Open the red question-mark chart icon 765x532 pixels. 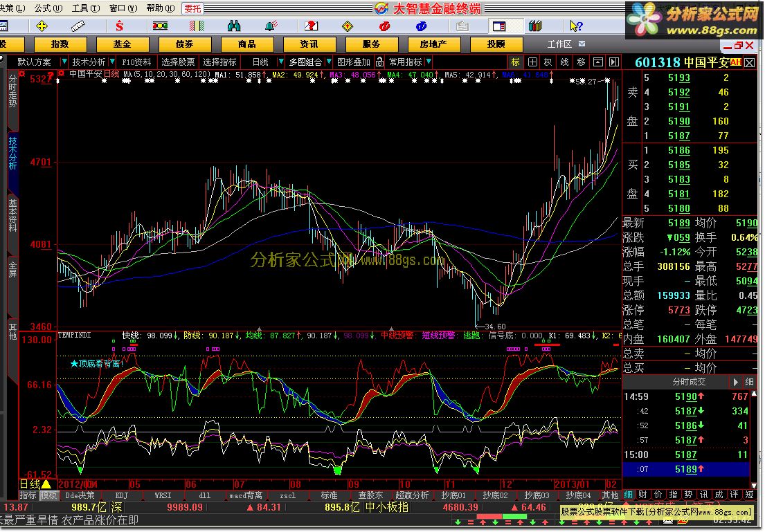311,26
